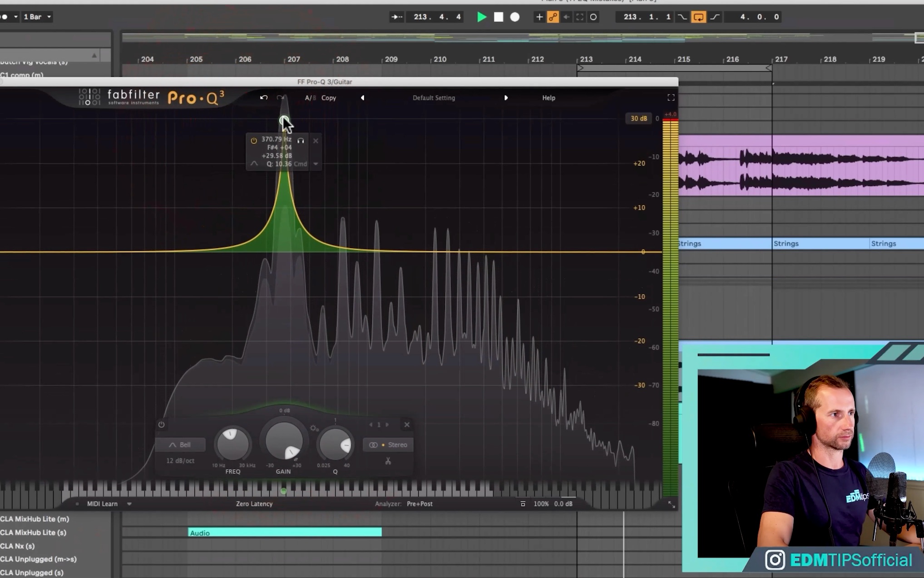The height and width of the screenshot is (578, 924).
Task: Start recording with the Arrangement Record button
Action: (515, 17)
